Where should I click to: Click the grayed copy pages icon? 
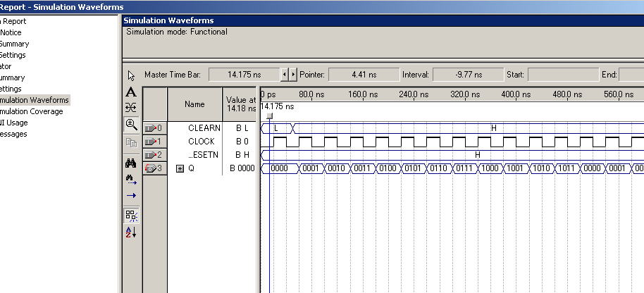(x=131, y=142)
